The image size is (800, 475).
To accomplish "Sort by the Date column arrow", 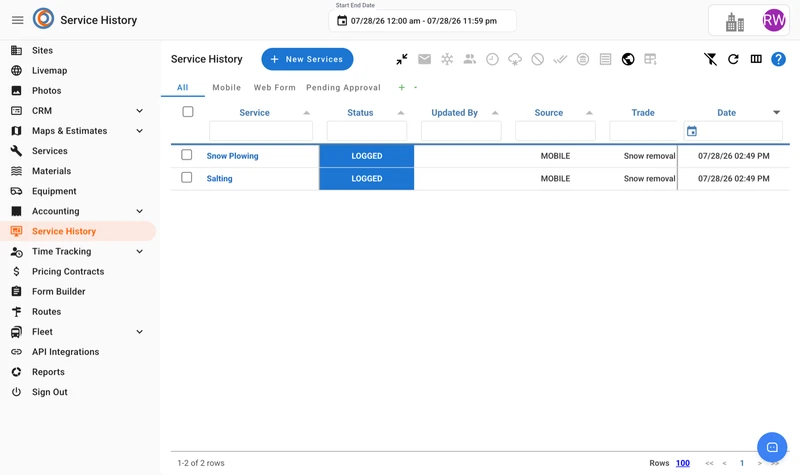I will point(777,113).
